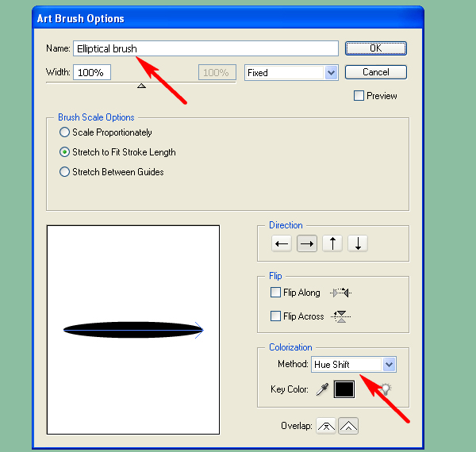This screenshot has width=476, height=452.
Task: Choose the first Overlap option button
Action: click(x=326, y=426)
